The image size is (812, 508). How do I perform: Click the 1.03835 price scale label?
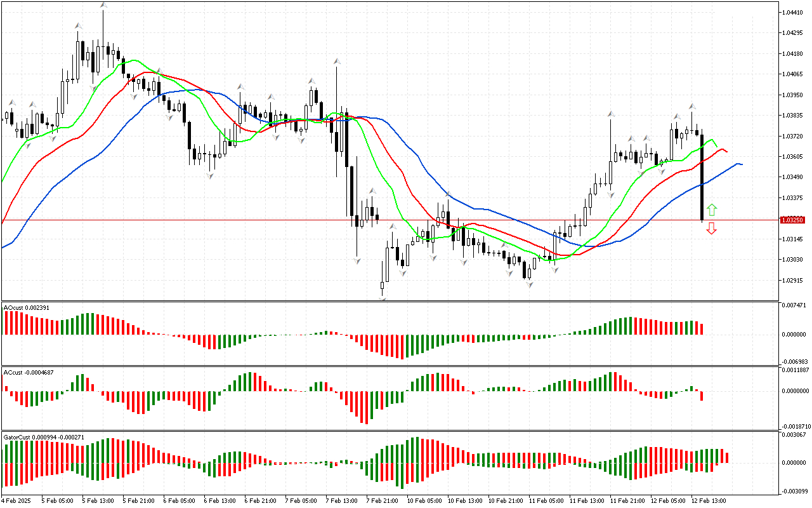point(792,116)
